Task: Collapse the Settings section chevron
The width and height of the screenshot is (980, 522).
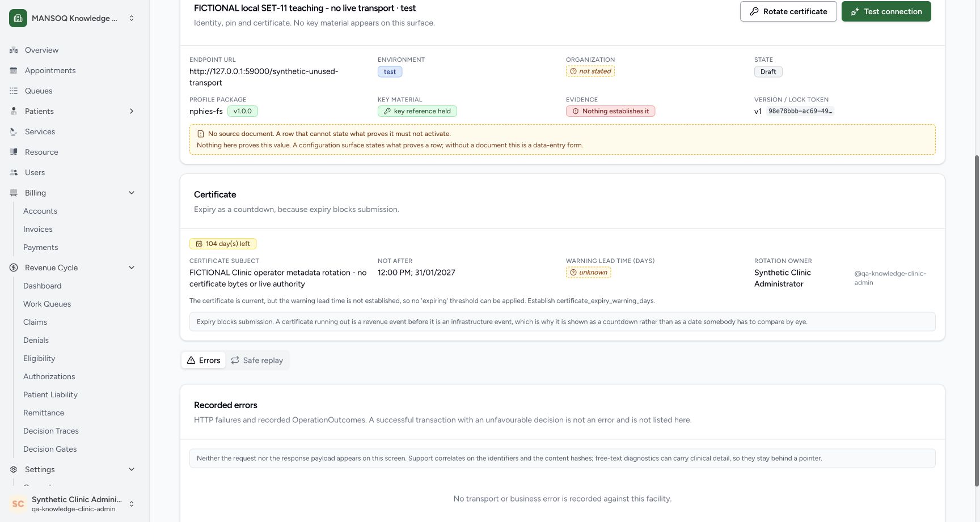Action: coord(132,469)
